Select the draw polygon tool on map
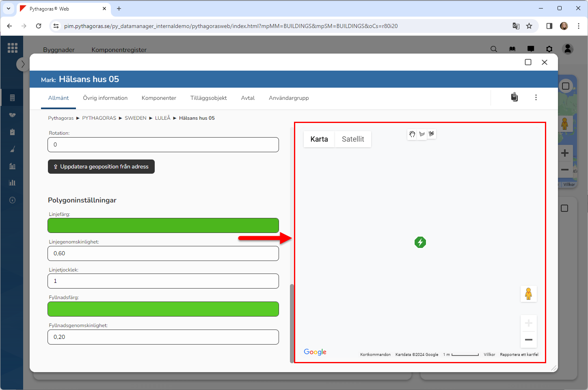Viewport: 588px width, 390px height. coord(422,134)
